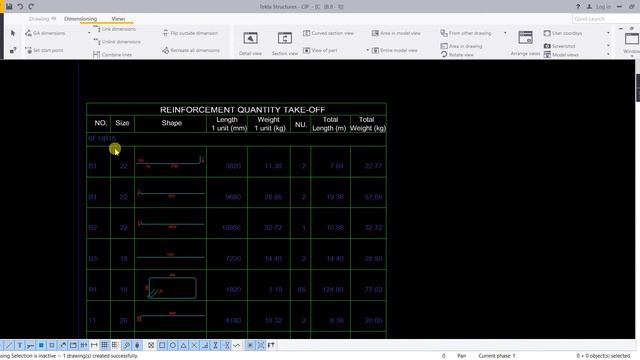Create a Section view
Image resolution: width=640 pixels, height=360 pixels.
tap(284, 43)
